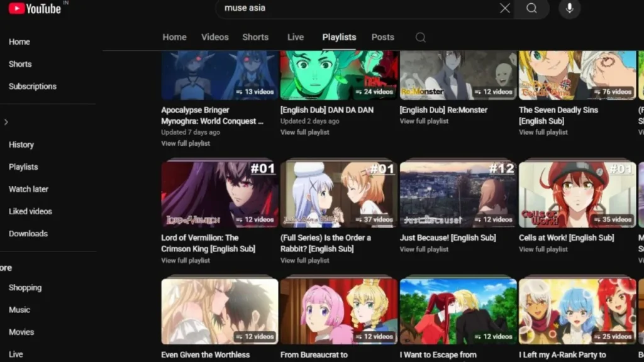Clear the search box with the X
This screenshot has height=362, width=644.
point(504,9)
